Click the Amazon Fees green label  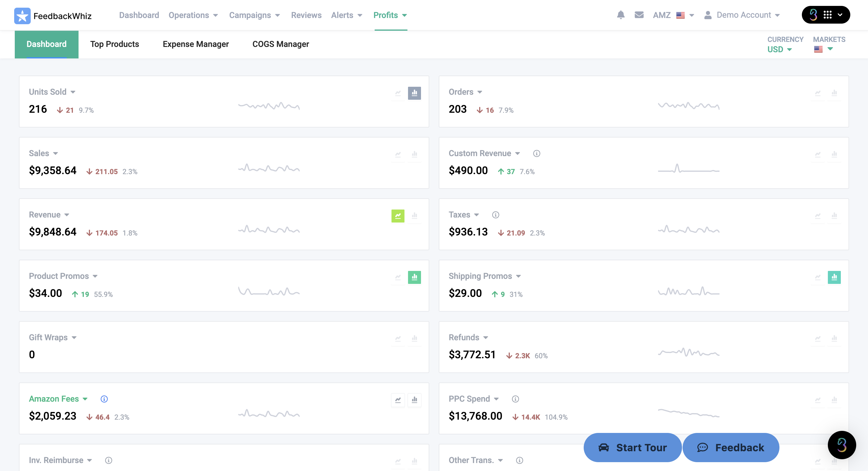point(54,399)
